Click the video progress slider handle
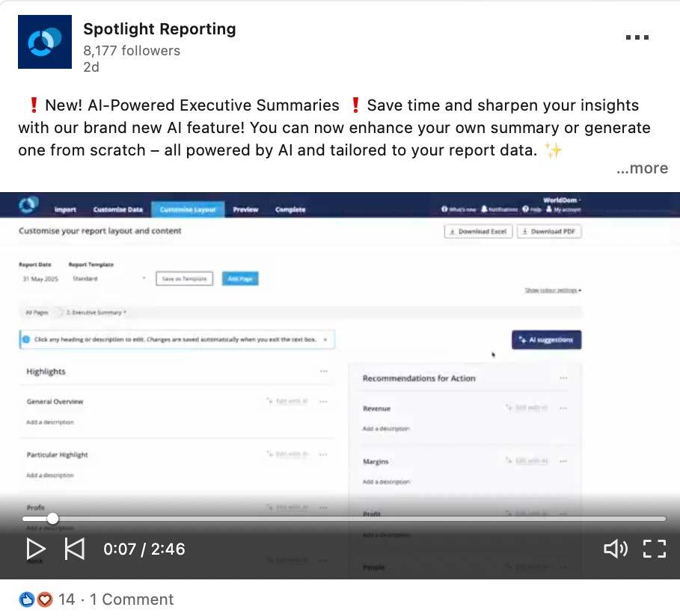The height and width of the screenshot is (616, 680). tap(52, 519)
